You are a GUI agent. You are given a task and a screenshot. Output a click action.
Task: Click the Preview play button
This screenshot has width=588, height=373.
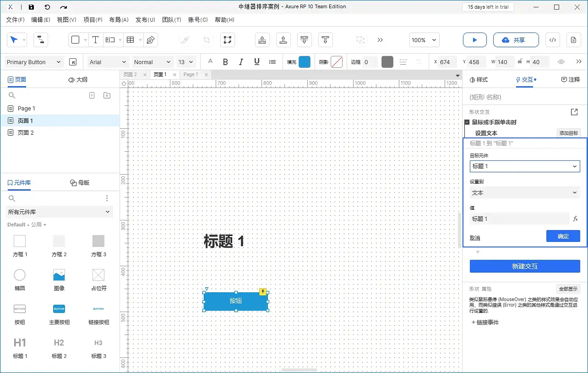pos(474,40)
